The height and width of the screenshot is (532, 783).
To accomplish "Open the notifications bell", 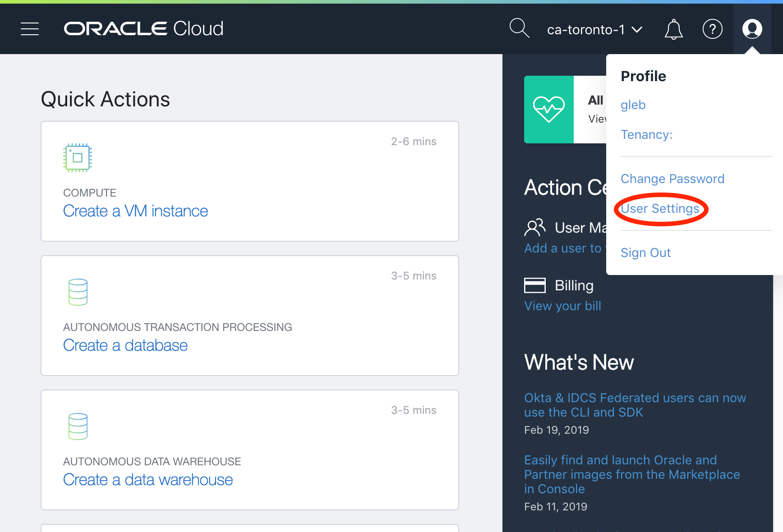I will (x=673, y=29).
